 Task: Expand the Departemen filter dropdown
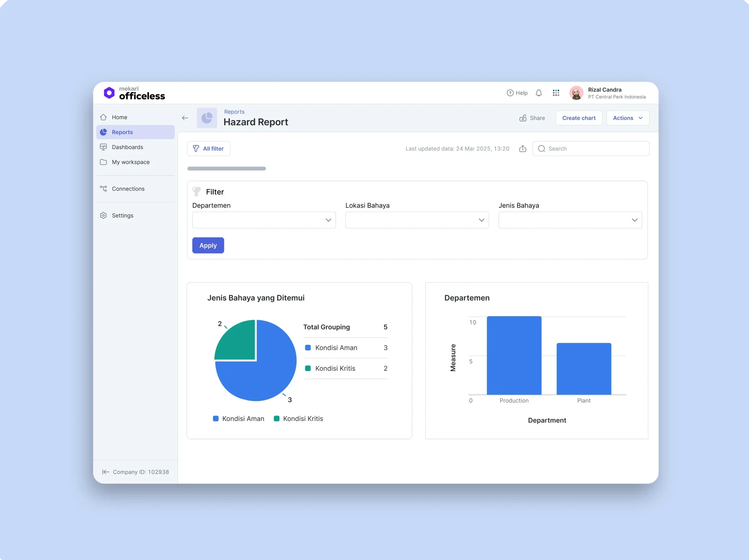[x=264, y=220]
